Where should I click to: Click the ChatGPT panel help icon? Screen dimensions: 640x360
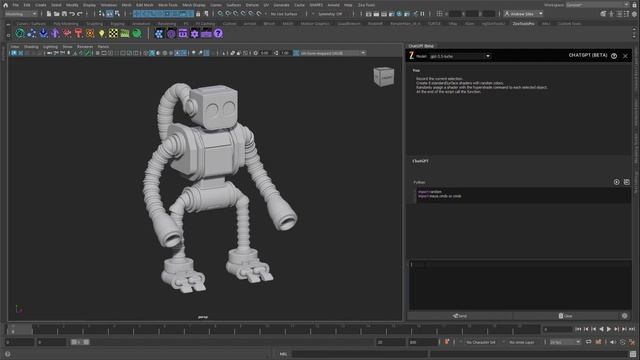click(x=614, y=56)
